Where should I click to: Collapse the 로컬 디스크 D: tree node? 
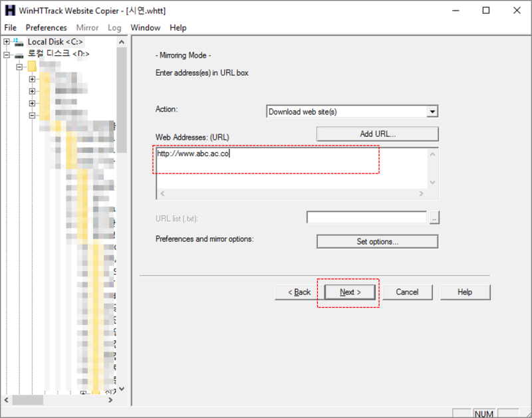coord(7,54)
